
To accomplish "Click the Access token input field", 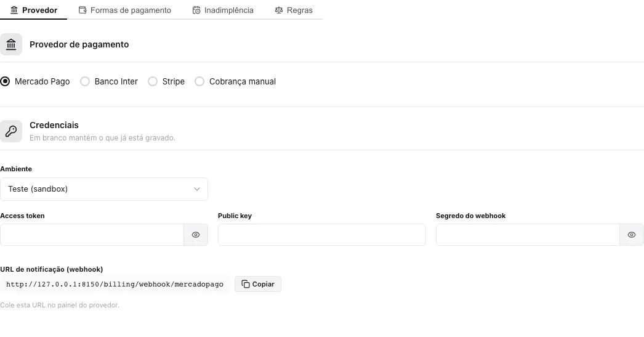I will (92, 235).
